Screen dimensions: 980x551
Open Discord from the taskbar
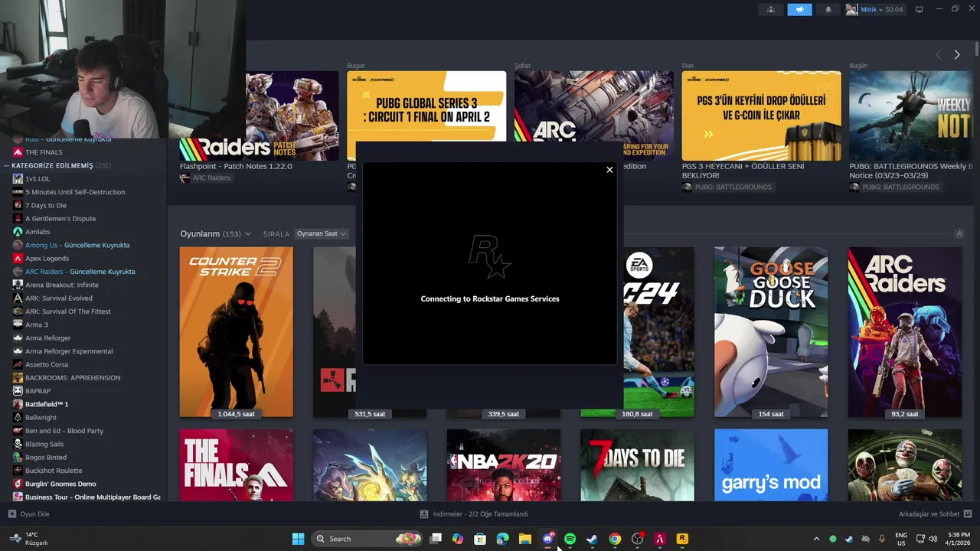pos(547,539)
